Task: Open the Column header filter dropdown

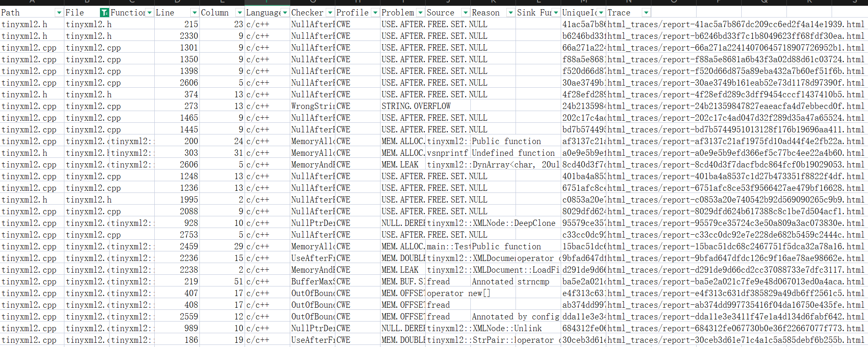Action: pos(240,13)
